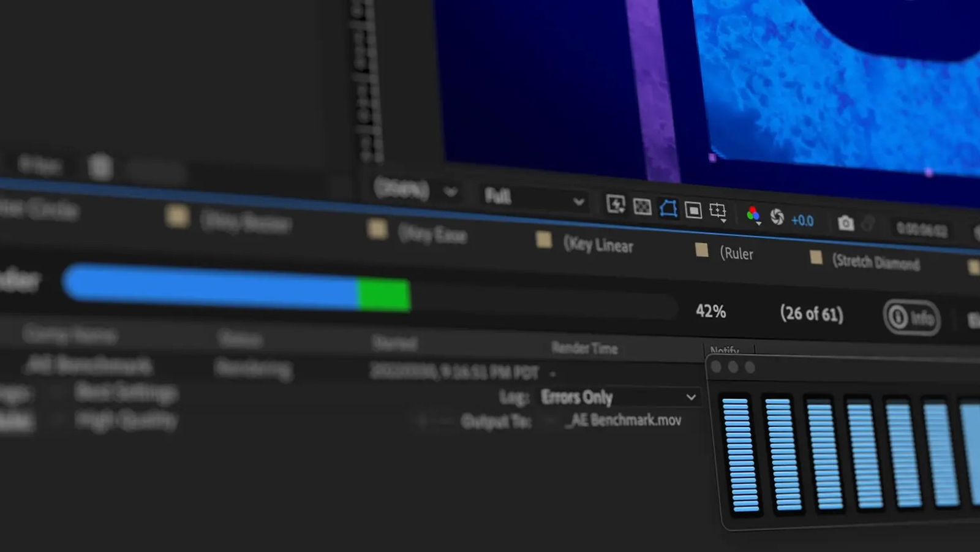980x552 pixels.
Task: Click the render progress bar
Action: coord(367,290)
